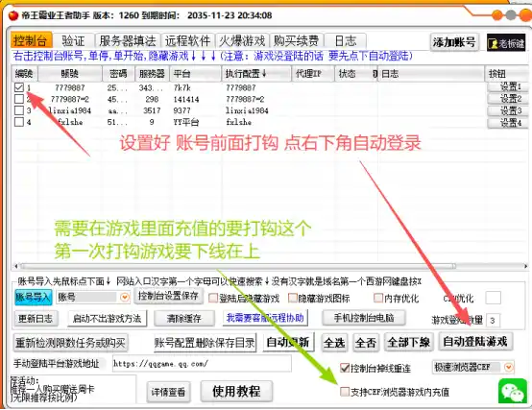Click the red apple app icon

13,15
